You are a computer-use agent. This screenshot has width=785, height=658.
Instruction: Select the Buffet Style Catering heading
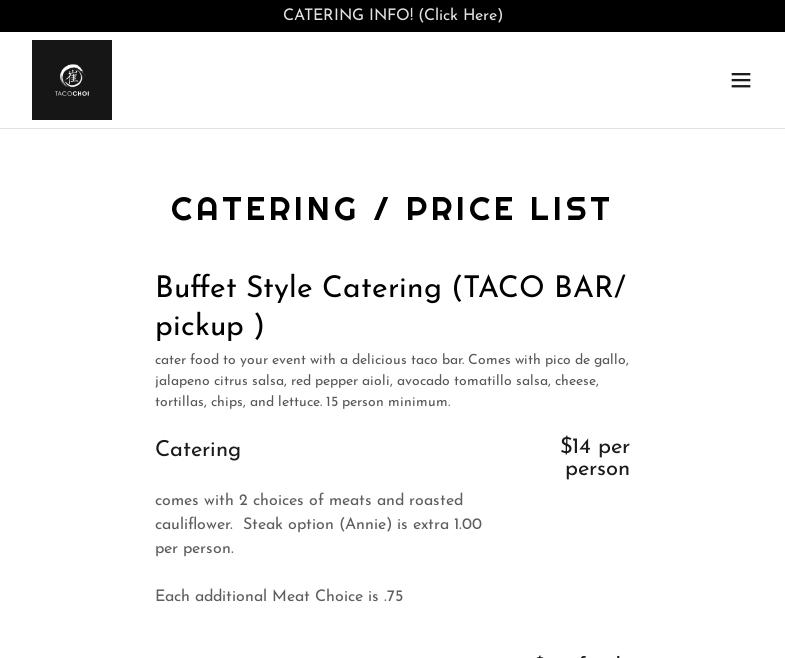[298, 289]
